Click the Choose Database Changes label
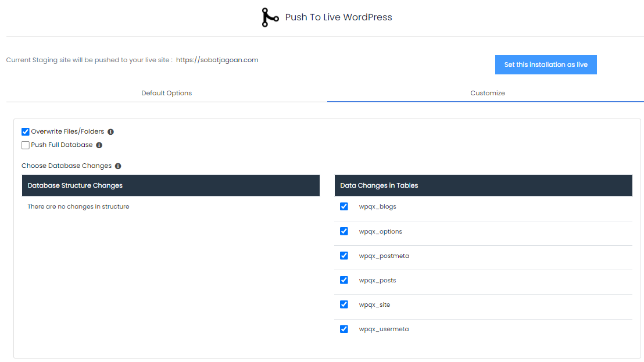The height and width of the screenshot is (362, 644). pos(66,166)
